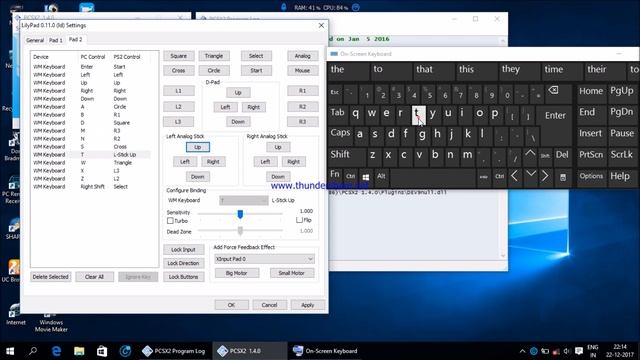Click Windows logo key on On-Screen Keyboard

[x=366, y=177]
